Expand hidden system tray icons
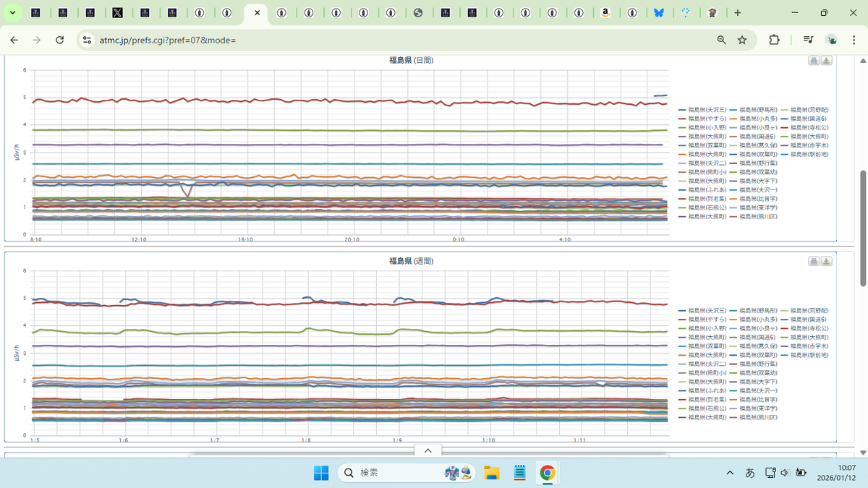The width and height of the screenshot is (868, 488). (x=730, y=473)
